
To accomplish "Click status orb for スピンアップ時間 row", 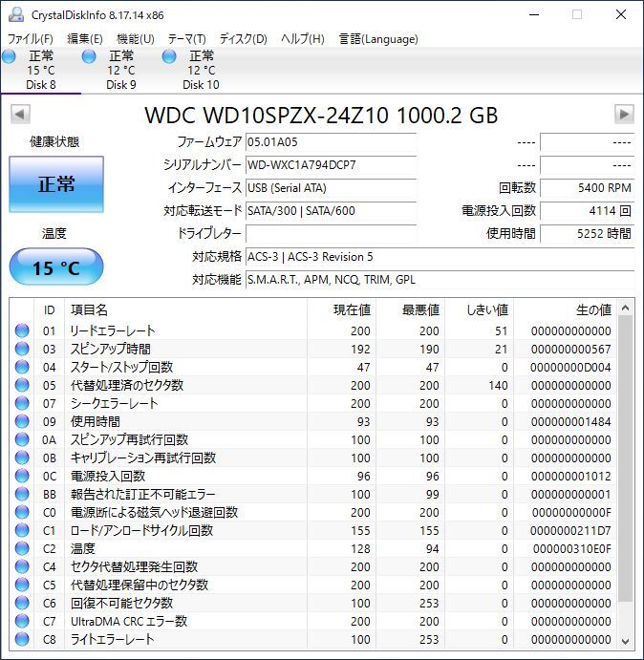I will click(x=22, y=349).
